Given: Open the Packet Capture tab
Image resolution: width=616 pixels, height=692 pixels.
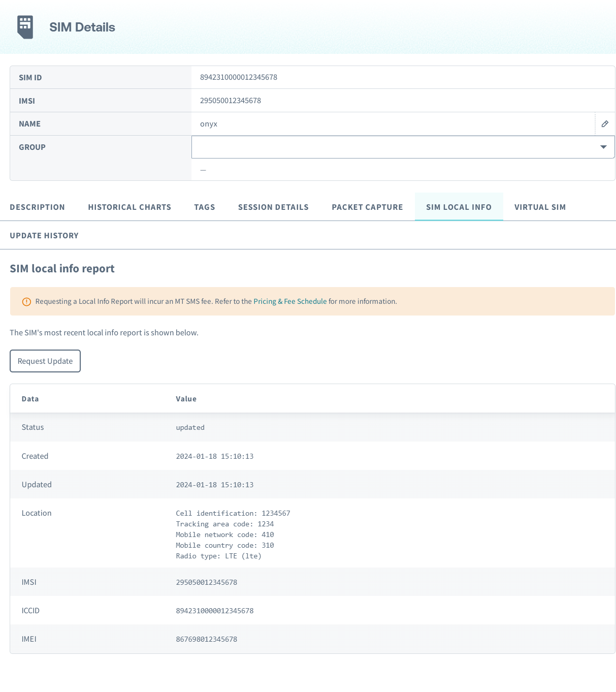Looking at the screenshot, I should (367, 207).
